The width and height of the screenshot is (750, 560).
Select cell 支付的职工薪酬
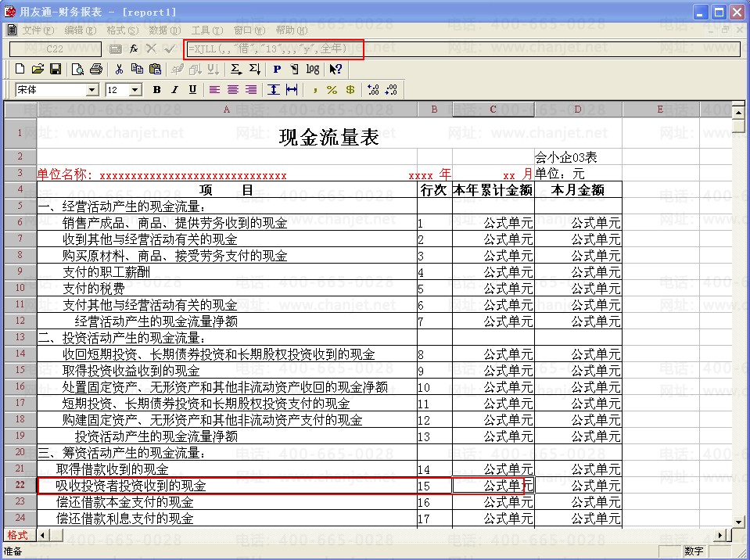[227, 272]
